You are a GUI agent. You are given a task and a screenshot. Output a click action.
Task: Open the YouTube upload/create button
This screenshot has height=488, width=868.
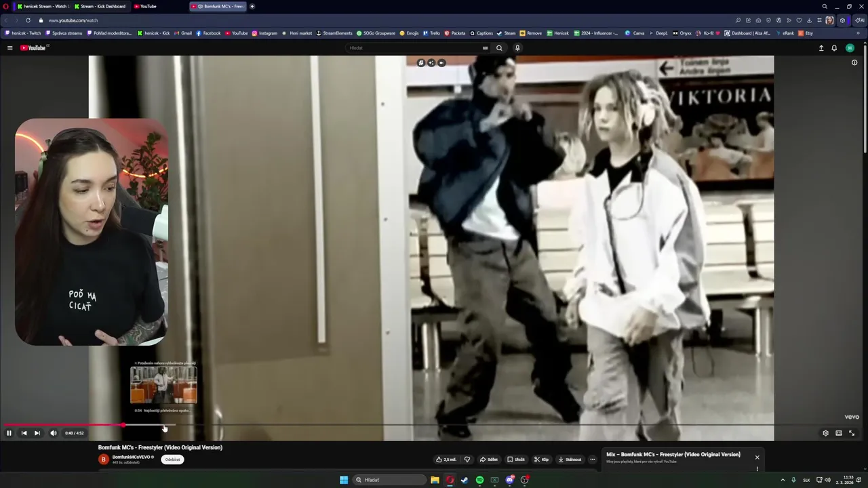[821, 48]
